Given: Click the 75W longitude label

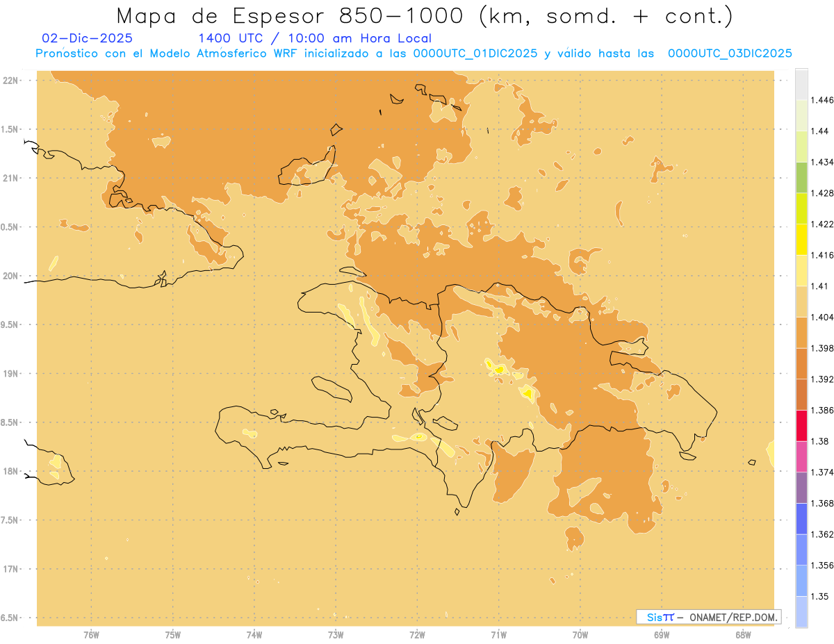Looking at the screenshot, I should pos(173,634).
